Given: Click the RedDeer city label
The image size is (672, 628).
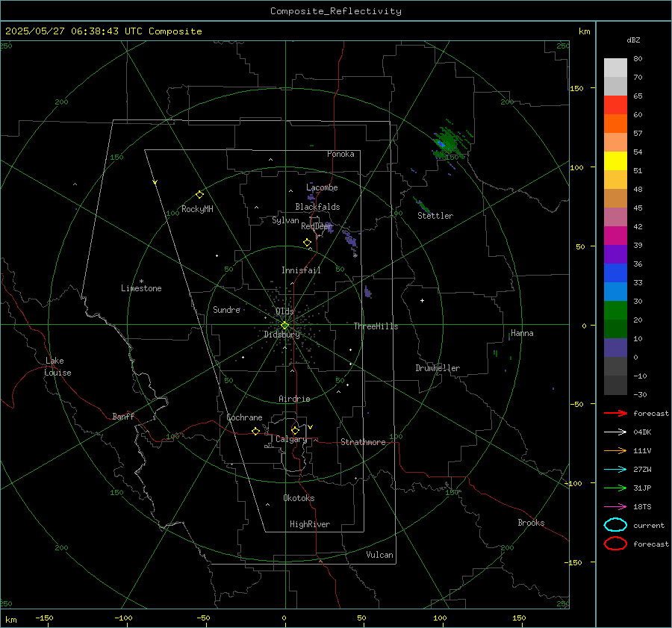Looking at the screenshot, I should tap(317, 226).
